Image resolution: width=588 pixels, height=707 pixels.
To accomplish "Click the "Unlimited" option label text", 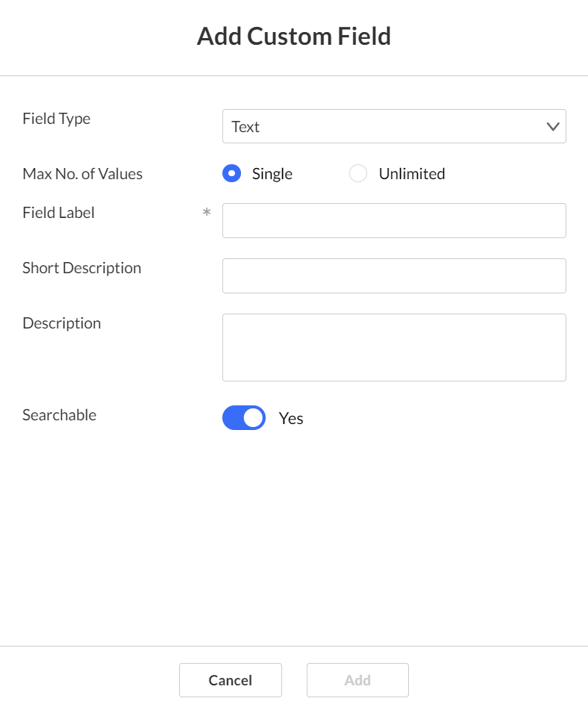I will [412, 174].
